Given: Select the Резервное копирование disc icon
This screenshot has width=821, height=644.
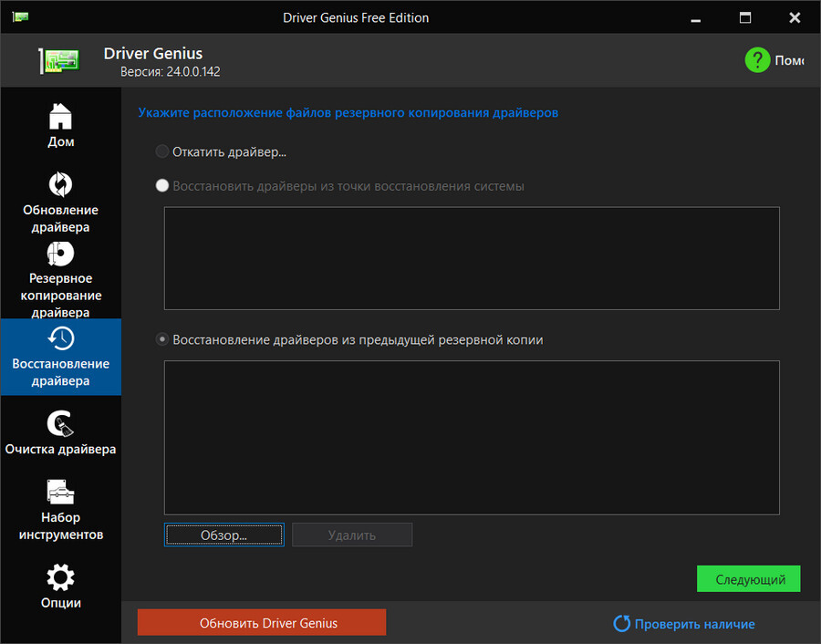Looking at the screenshot, I should pyautogui.click(x=61, y=254).
